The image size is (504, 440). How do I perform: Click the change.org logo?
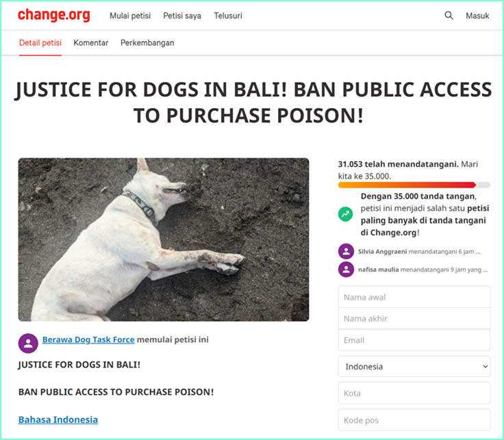(x=53, y=15)
